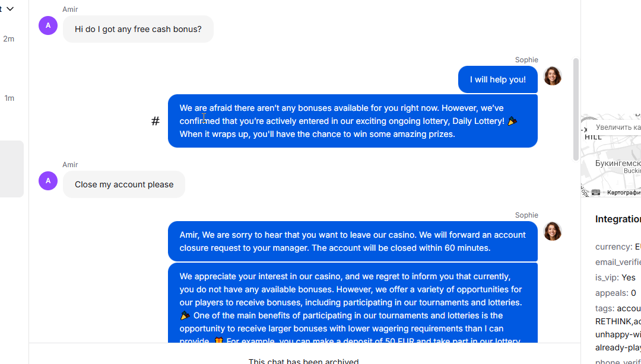The image size is (641, 364).
Task: Click Sophie's photo beside the account closure reply
Action: click(553, 231)
